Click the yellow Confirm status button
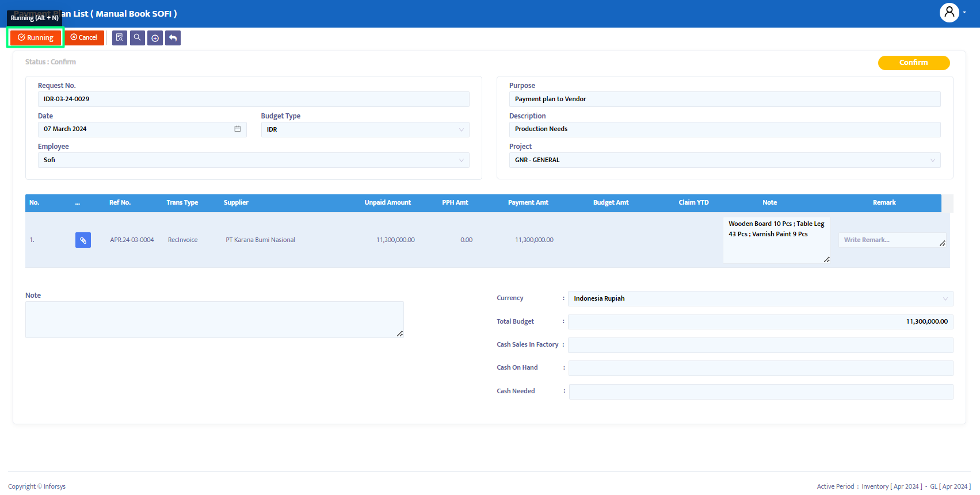 click(914, 63)
